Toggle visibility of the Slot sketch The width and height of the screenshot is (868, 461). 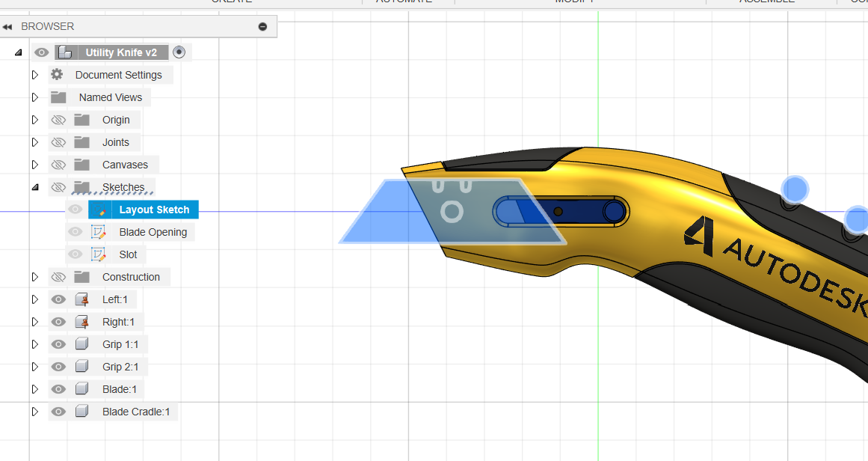(x=76, y=254)
